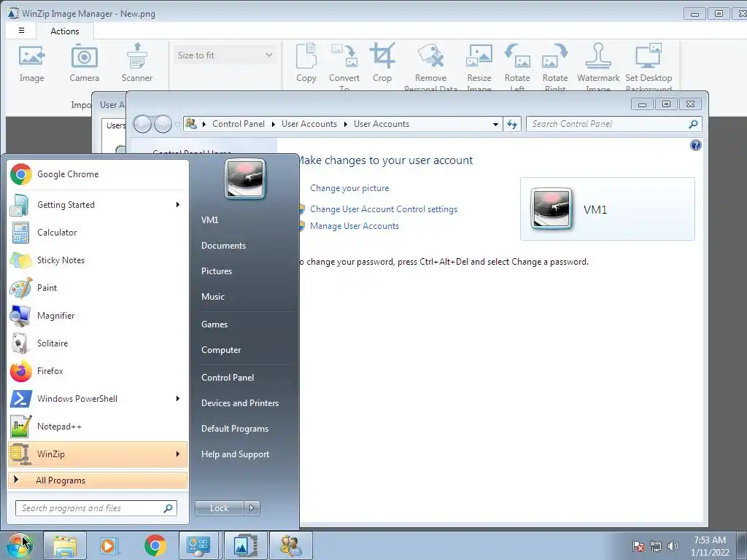Open Computer from Start menu

(x=221, y=350)
